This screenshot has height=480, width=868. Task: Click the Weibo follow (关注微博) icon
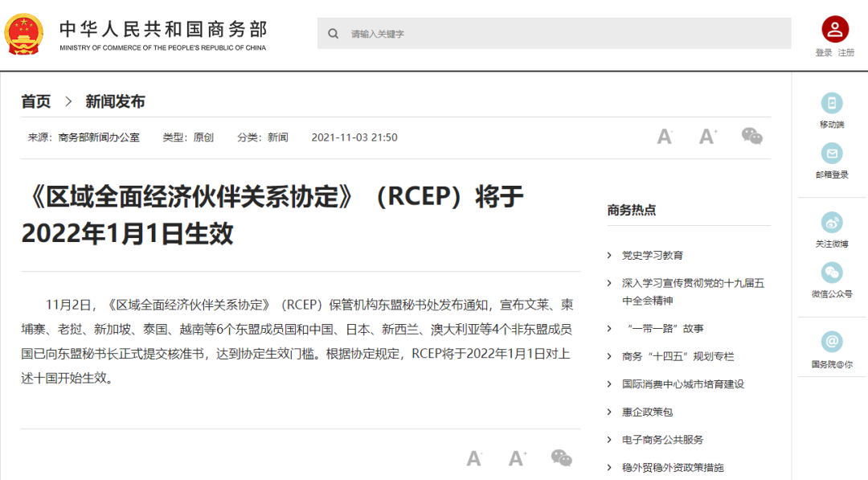832,223
